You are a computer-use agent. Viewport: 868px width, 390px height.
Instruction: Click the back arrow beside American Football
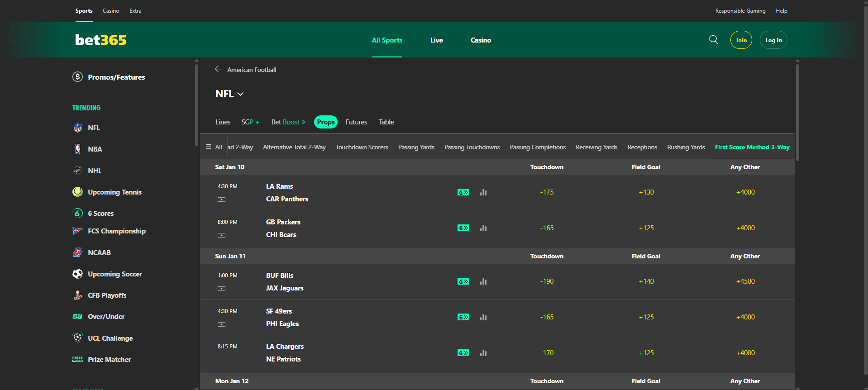219,69
